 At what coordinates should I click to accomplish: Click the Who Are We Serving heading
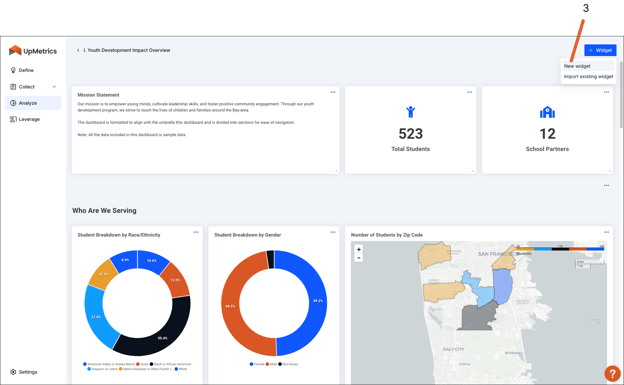(104, 211)
